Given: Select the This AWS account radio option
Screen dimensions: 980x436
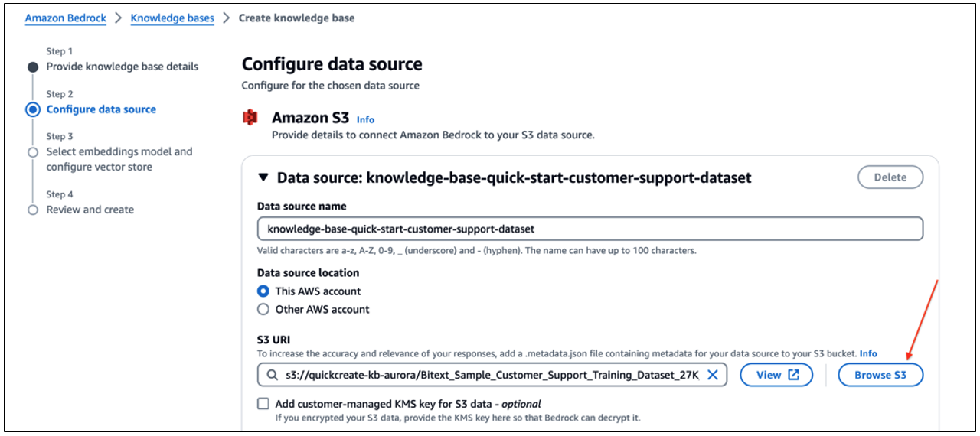Looking at the screenshot, I should (x=263, y=291).
